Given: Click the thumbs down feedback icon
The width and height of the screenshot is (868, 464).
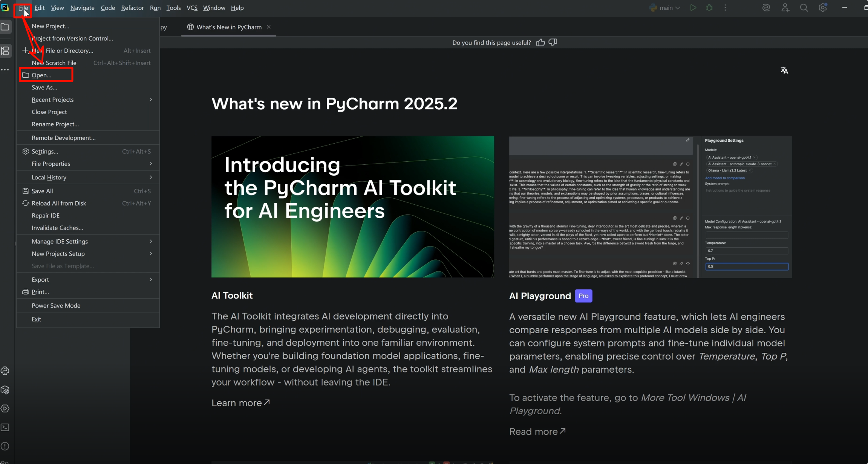Looking at the screenshot, I should coord(553,43).
